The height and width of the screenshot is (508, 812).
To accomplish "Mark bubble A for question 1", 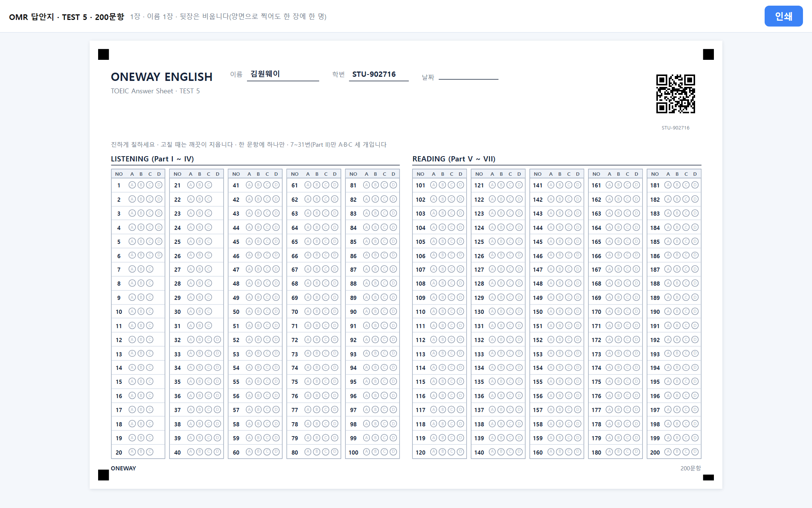I will [132, 185].
